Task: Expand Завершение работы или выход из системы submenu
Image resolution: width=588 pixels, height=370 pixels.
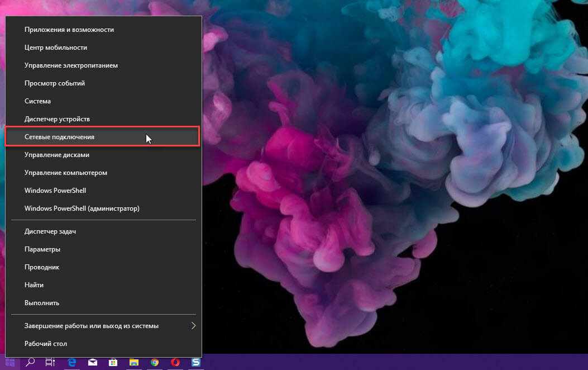Action: (x=103, y=326)
